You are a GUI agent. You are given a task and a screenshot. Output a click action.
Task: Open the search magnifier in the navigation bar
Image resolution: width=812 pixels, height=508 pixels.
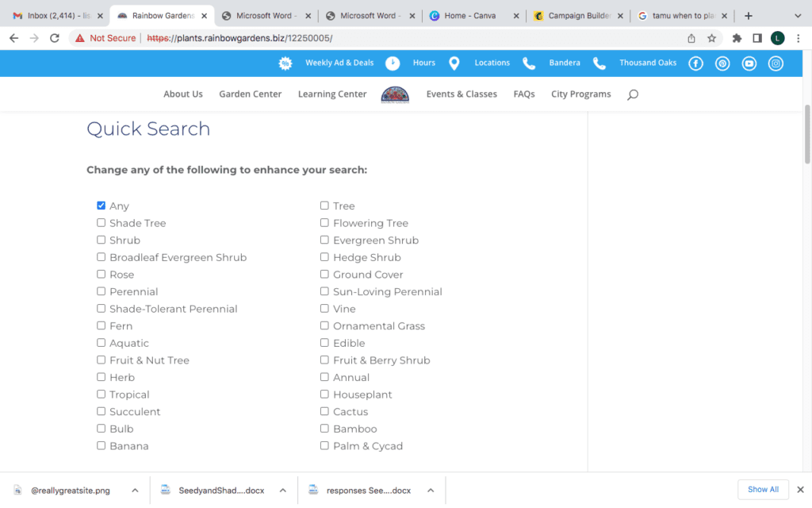pyautogui.click(x=632, y=94)
